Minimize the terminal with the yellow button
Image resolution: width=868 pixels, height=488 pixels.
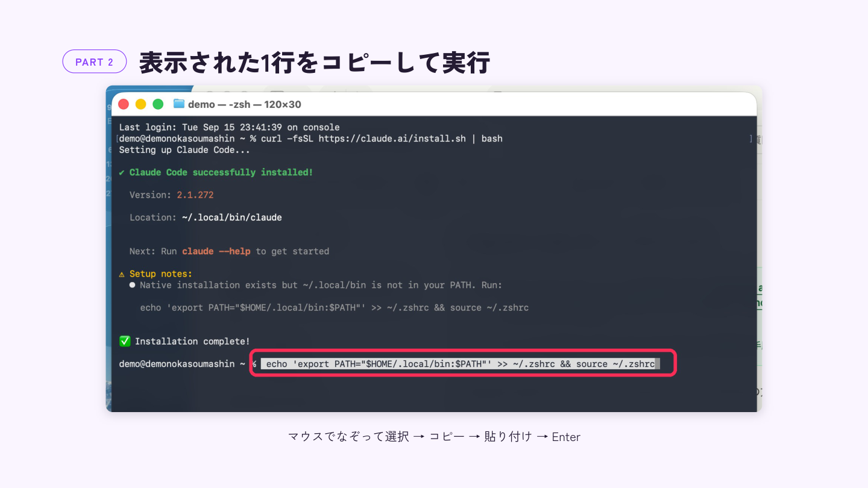pyautogui.click(x=140, y=104)
